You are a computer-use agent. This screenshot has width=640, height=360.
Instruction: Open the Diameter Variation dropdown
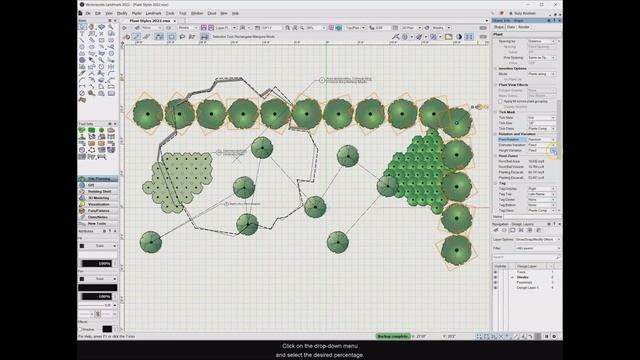tap(542, 145)
